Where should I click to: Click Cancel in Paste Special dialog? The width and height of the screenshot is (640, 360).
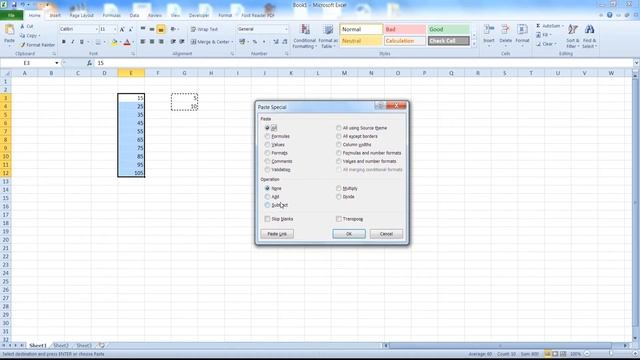(386, 234)
